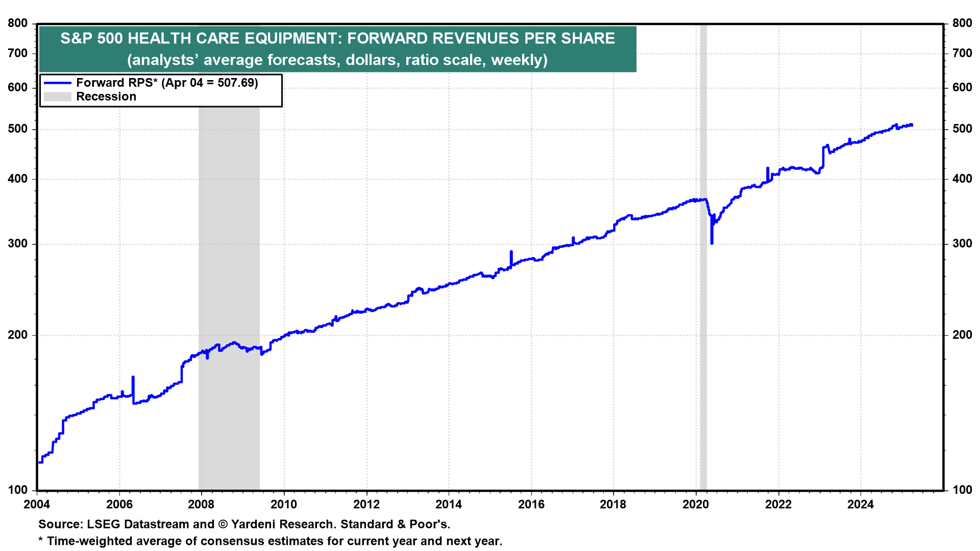Click the latest data point on line

point(912,125)
